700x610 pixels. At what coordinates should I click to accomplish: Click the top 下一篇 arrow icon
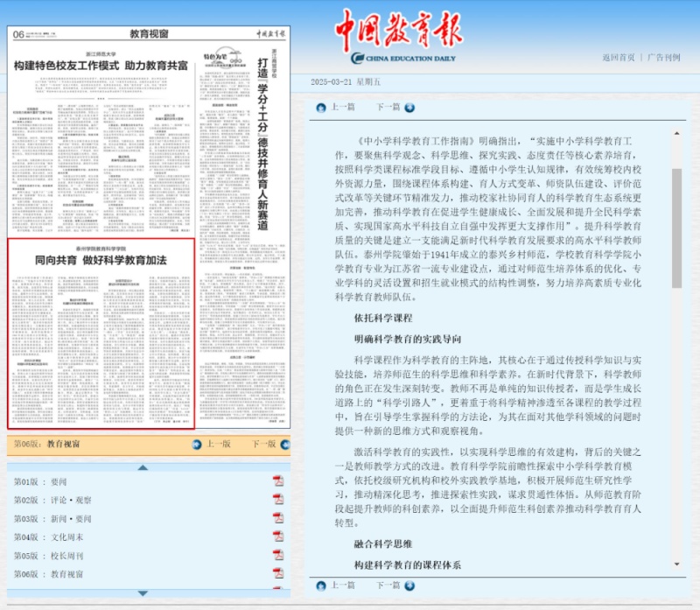point(409,107)
